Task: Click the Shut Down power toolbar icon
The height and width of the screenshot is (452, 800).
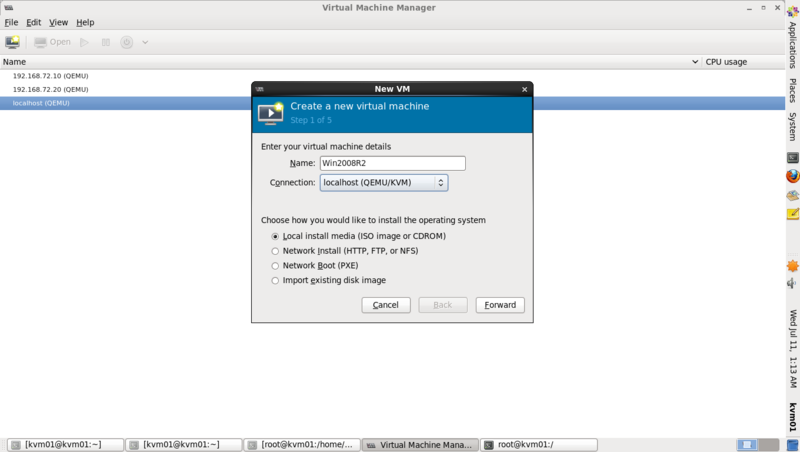Action: (127, 42)
